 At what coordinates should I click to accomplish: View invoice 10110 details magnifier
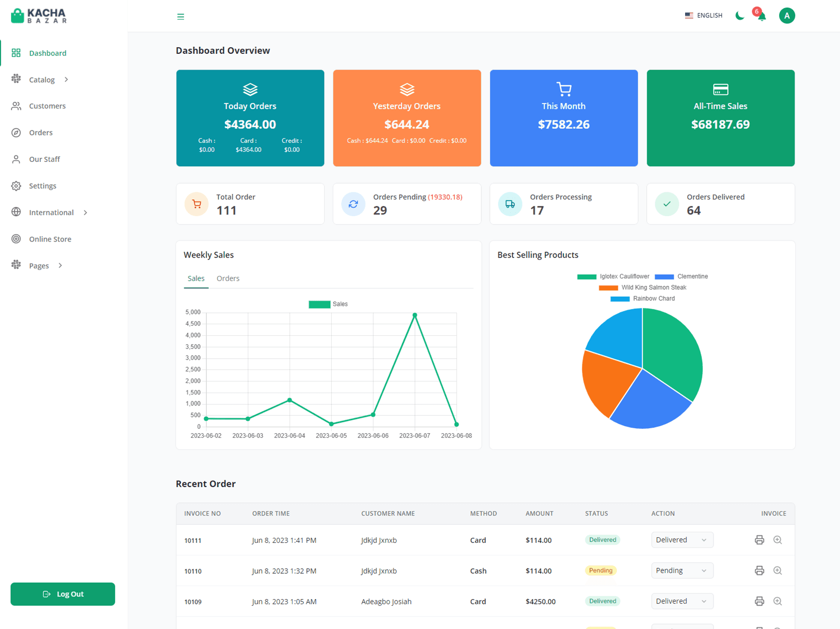tap(777, 571)
